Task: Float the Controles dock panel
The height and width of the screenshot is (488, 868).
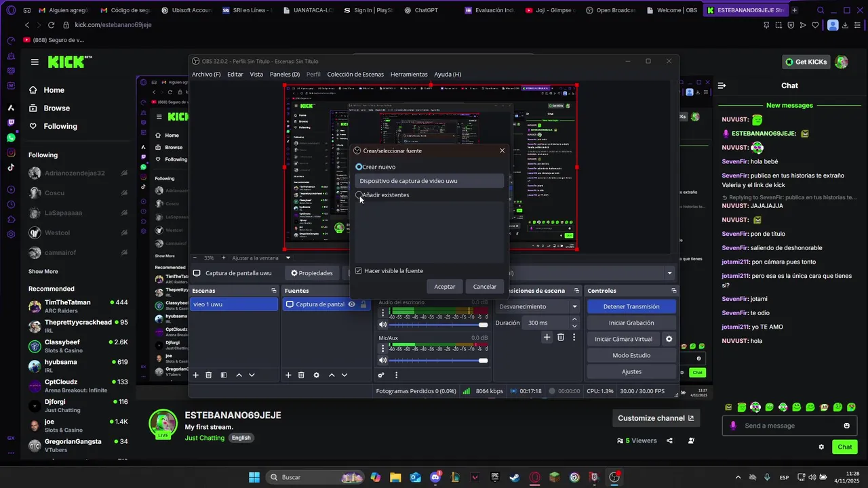Action: point(673,291)
